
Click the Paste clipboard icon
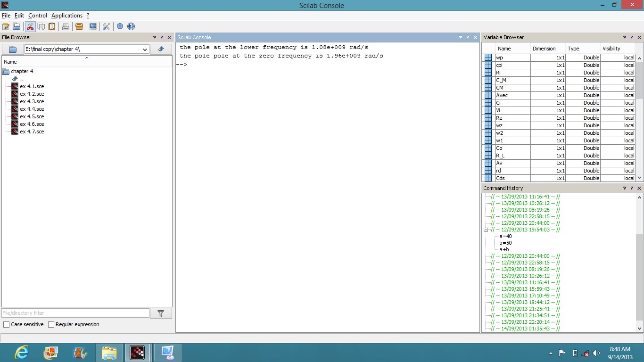coord(52,26)
